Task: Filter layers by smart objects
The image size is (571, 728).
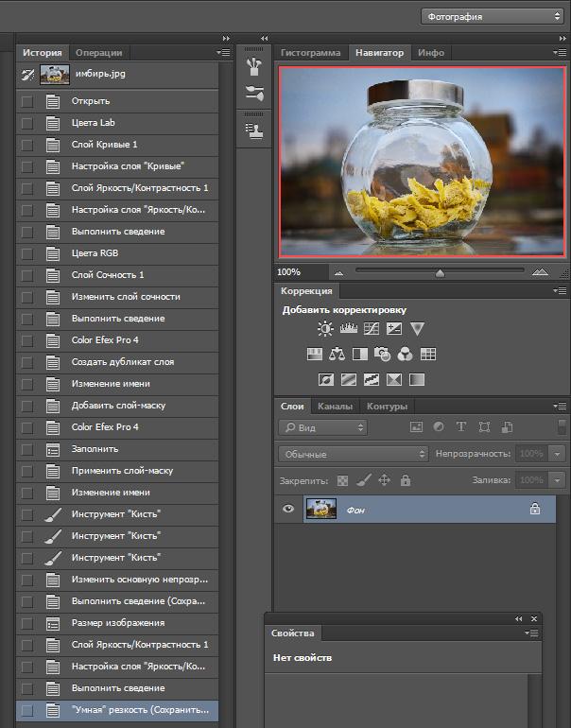Action: (x=507, y=426)
